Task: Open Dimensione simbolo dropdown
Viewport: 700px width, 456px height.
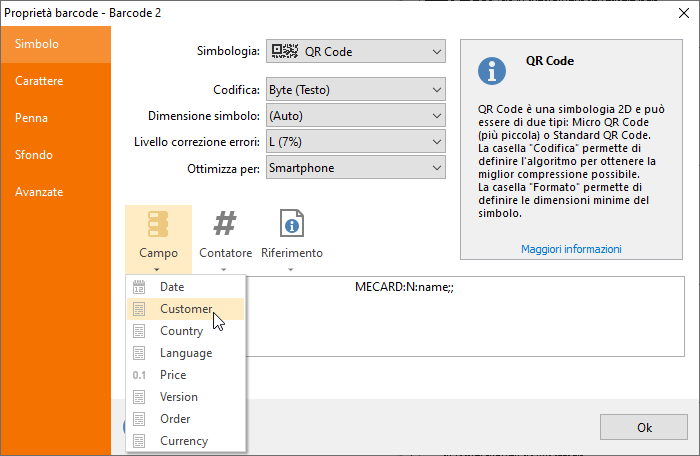Action: click(355, 116)
